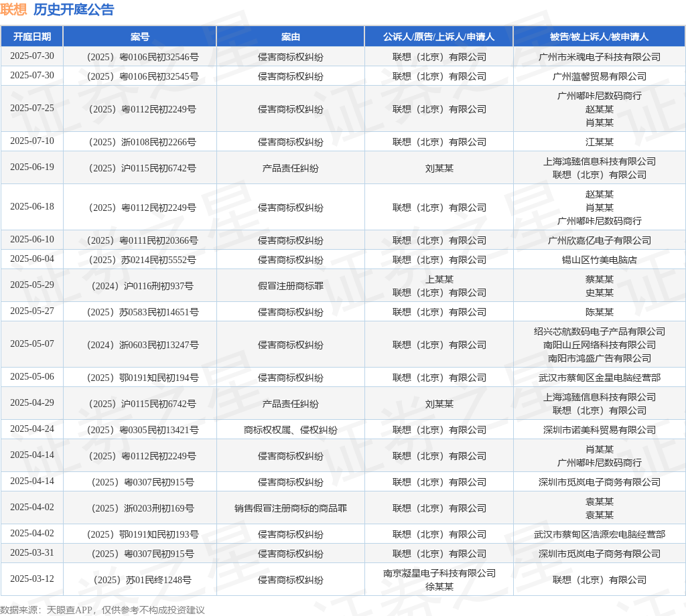Select case number 粤0106民初32546号
The width and height of the screenshot is (686, 616).
click(x=143, y=57)
